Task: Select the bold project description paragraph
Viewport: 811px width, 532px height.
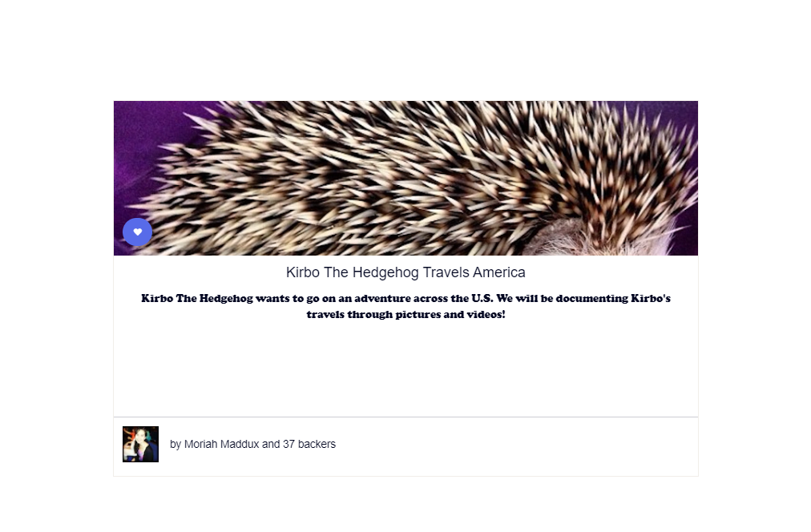Action: click(405, 306)
